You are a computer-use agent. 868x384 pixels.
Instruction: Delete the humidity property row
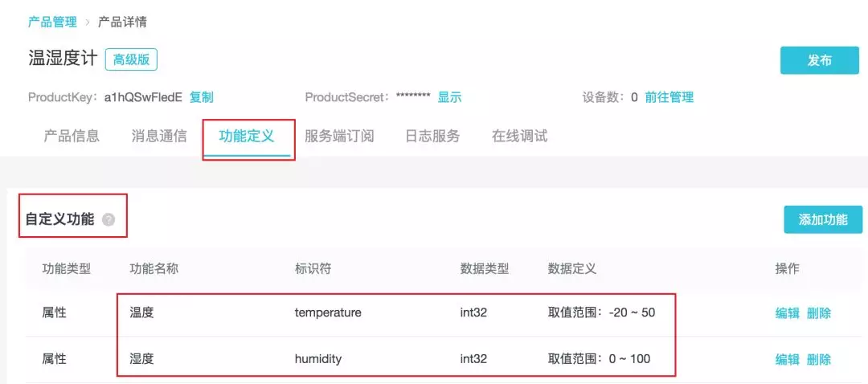click(x=819, y=359)
